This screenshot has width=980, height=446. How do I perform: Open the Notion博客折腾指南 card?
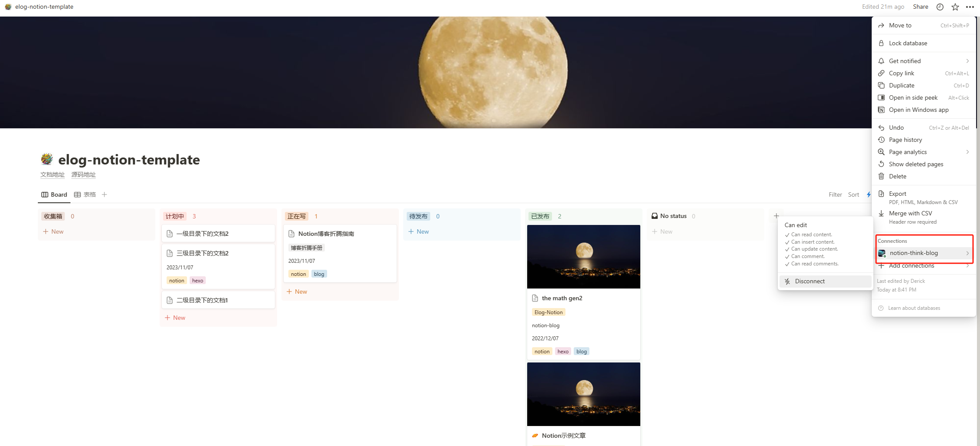[x=340, y=254]
